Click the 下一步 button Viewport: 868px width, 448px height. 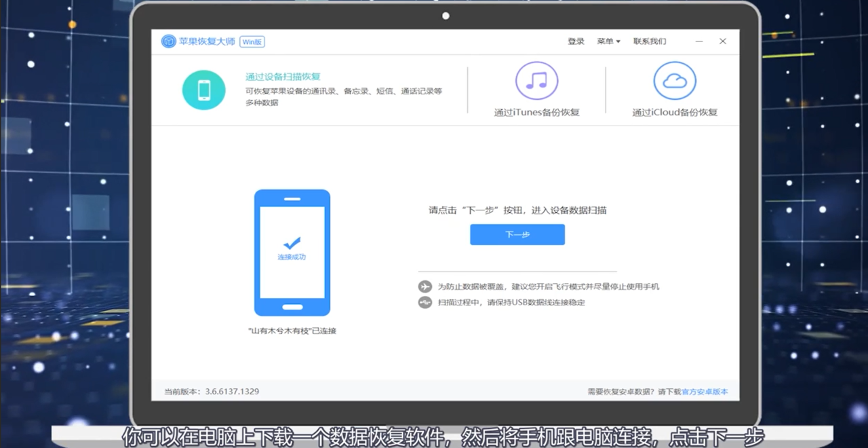pyautogui.click(x=517, y=234)
